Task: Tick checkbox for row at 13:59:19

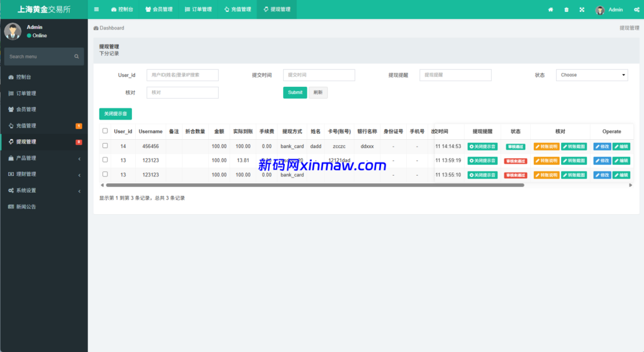Action: 105,159
